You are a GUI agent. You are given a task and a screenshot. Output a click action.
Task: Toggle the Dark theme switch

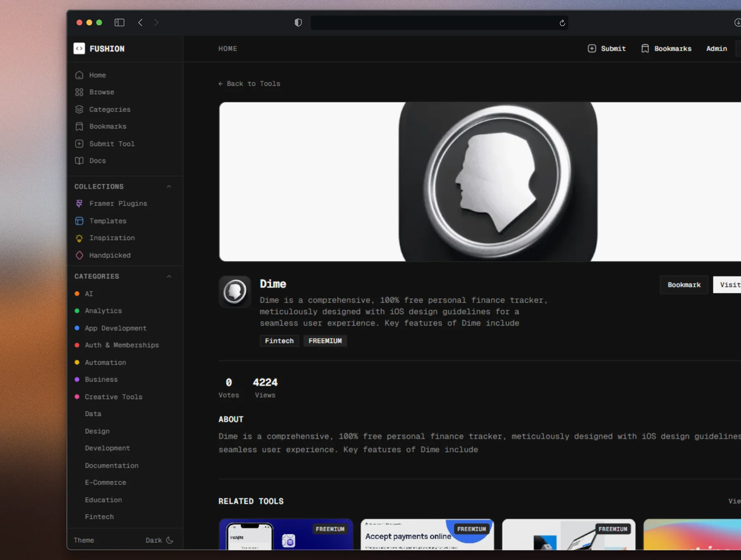pyautogui.click(x=159, y=540)
